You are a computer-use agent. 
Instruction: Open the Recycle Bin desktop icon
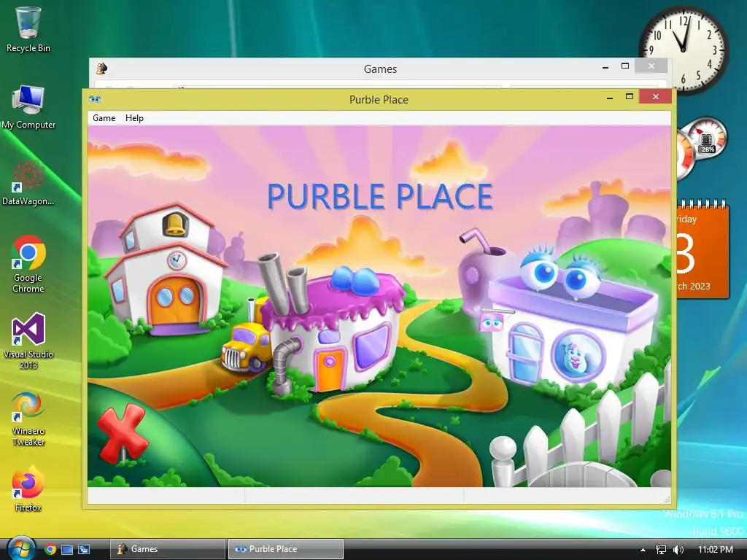pyautogui.click(x=28, y=29)
